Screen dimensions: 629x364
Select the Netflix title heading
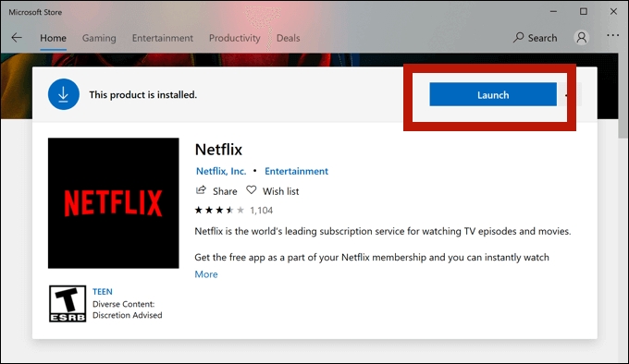pos(218,150)
